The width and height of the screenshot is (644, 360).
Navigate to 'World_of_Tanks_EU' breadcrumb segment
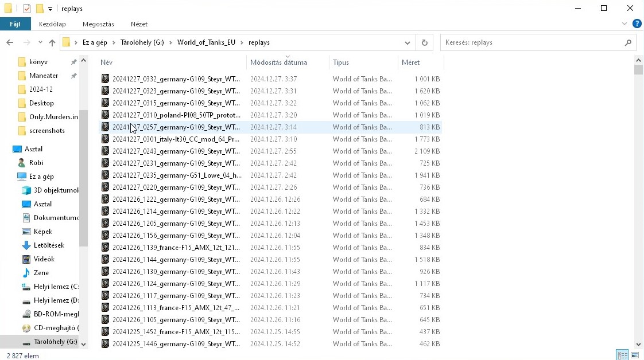(206, 42)
